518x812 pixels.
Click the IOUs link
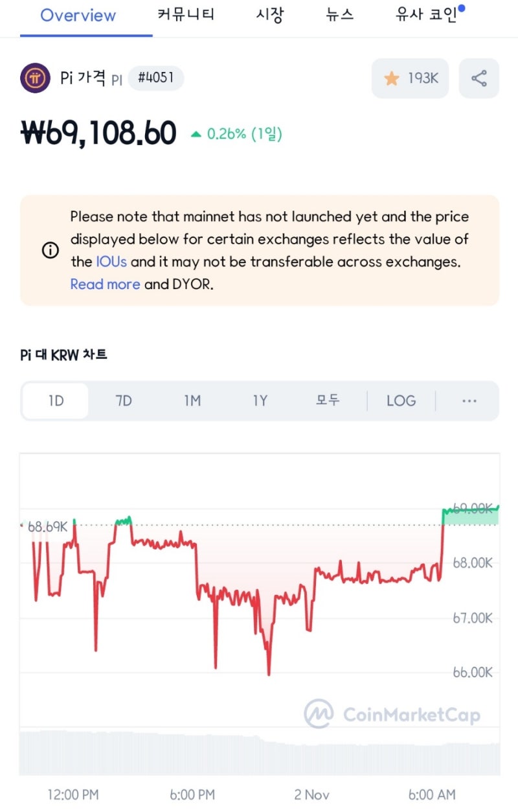[111, 262]
